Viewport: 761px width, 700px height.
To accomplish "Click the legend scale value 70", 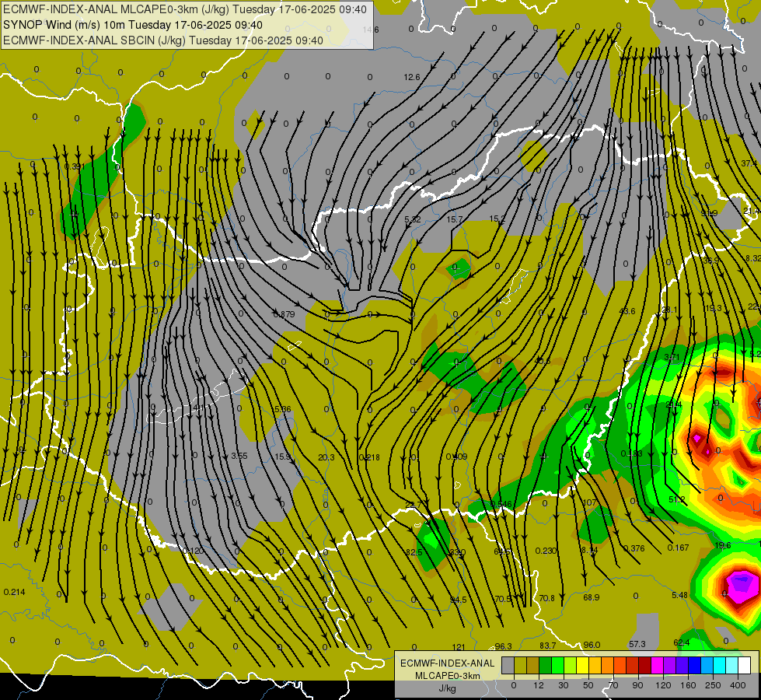I will pyautogui.click(x=613, y=685).
